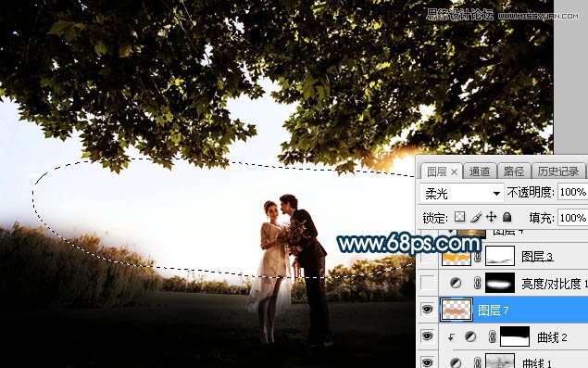Toggle lock position move icon
Viewport: 588px width, 368px height.
click(492, 217)
